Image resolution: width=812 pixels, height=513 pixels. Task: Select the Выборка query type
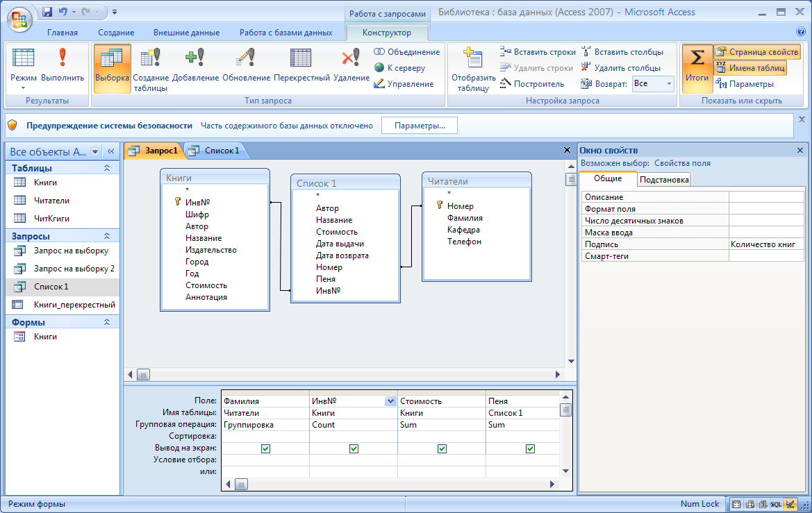pyautogui.click(x=112, y=68)
